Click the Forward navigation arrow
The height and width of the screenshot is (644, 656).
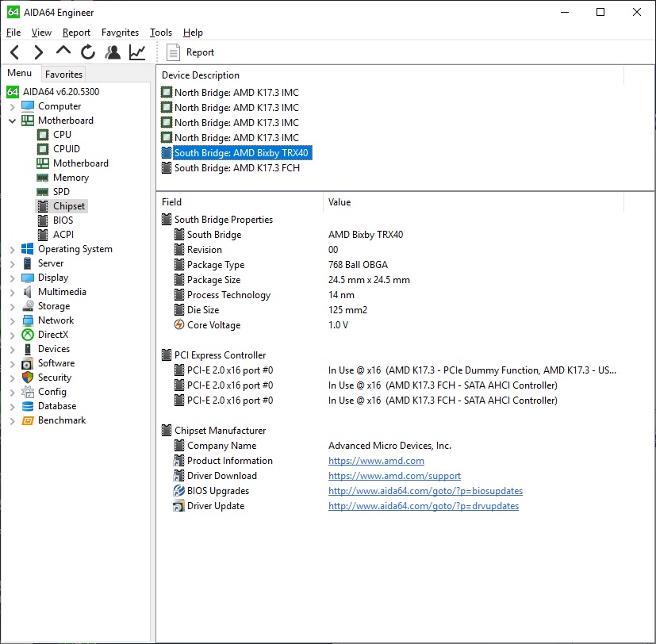[38, 52]
